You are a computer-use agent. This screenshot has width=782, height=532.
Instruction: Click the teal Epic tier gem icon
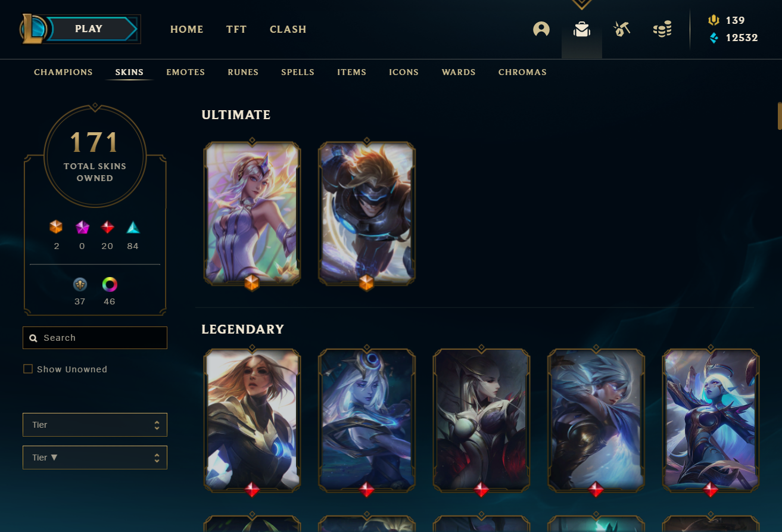133,227
